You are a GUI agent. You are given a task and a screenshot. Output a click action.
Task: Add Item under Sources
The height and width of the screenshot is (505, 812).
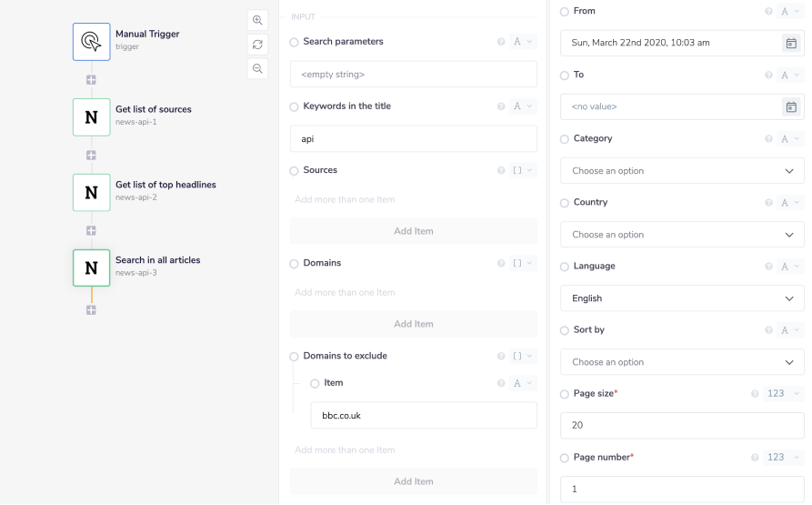pos(413,231)
